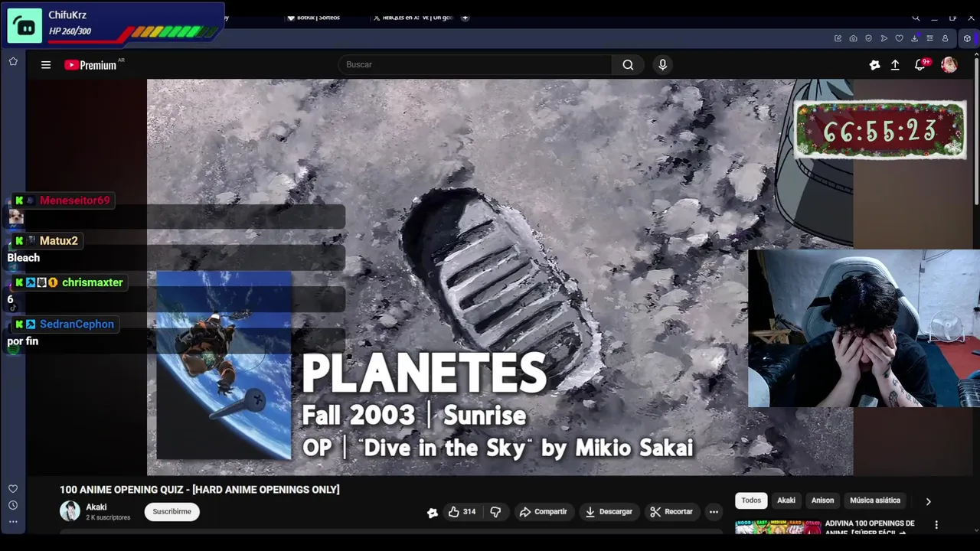
Task: Open the browser easy setup sliders icon
Action: pos(929,38)
